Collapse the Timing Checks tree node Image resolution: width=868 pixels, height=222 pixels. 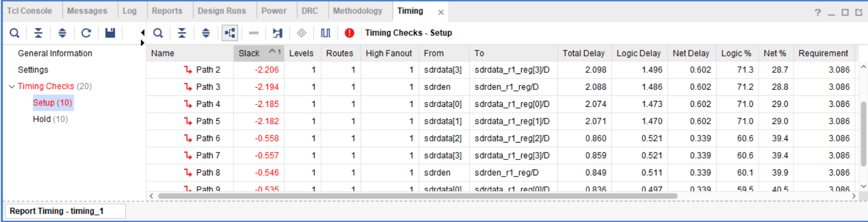tap(11, 87)
